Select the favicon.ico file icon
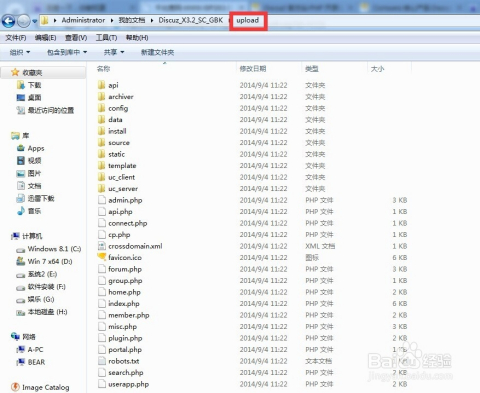 [x=102, y=257]
